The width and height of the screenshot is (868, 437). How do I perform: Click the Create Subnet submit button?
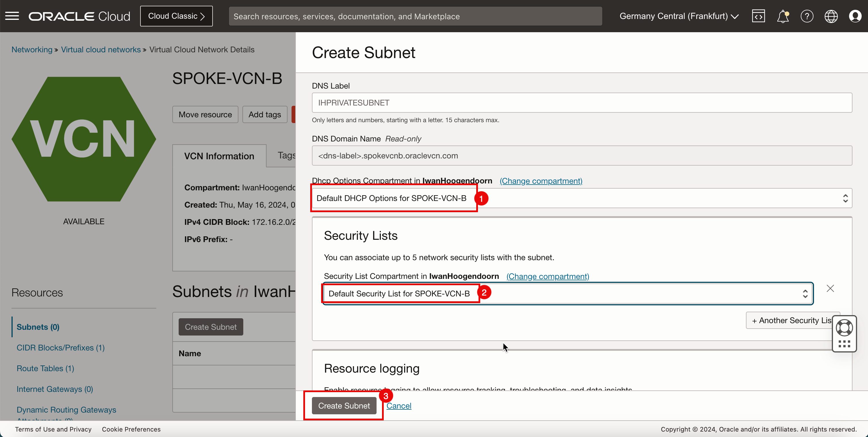[344, 406]
